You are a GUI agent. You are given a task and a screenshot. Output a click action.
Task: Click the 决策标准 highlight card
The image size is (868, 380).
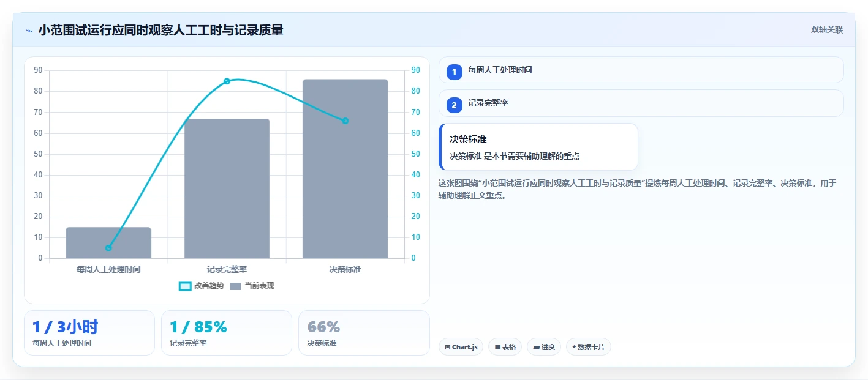click(538, 147)
